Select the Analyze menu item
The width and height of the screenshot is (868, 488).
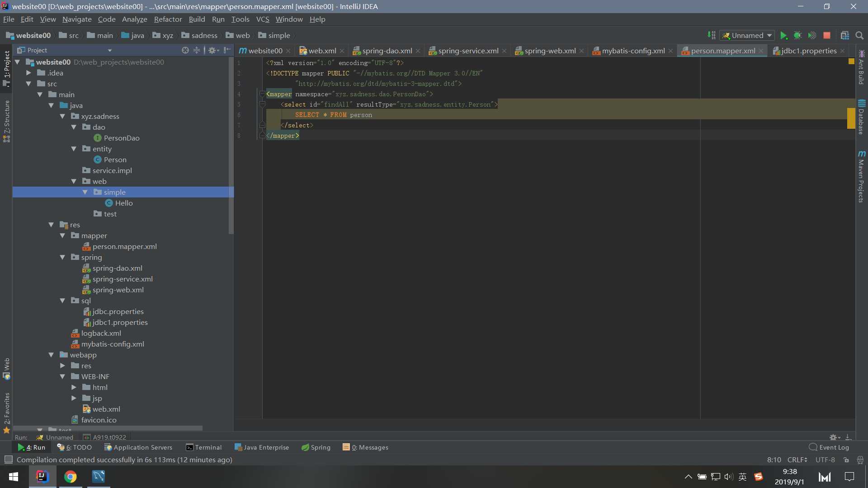[134, 19]
